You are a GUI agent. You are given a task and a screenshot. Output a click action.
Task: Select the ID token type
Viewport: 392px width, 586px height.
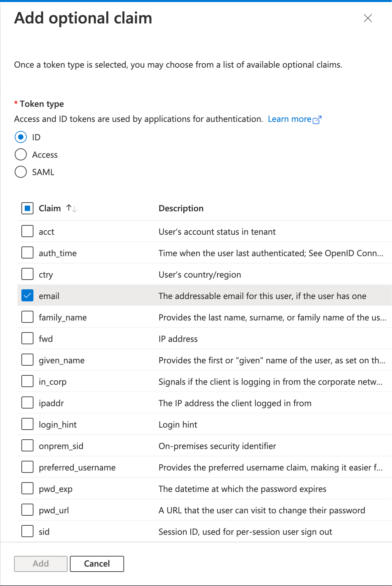tap(21, 137)
